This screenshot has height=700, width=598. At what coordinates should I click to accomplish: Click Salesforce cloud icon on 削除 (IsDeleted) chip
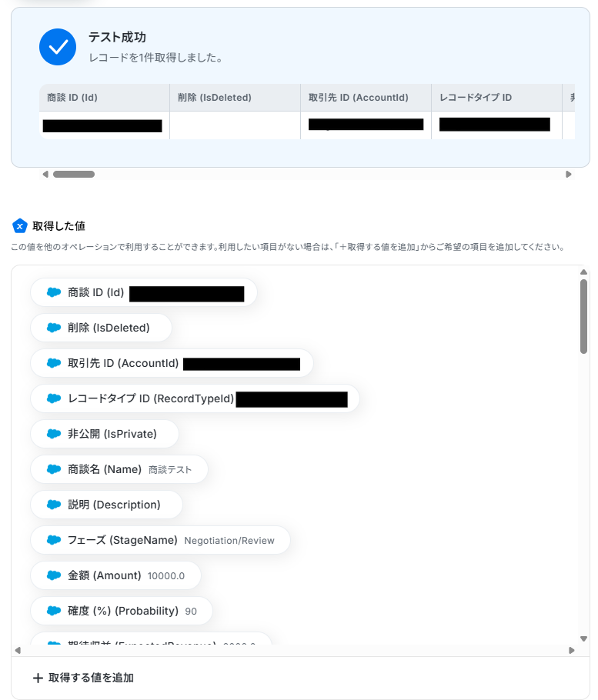54,328
